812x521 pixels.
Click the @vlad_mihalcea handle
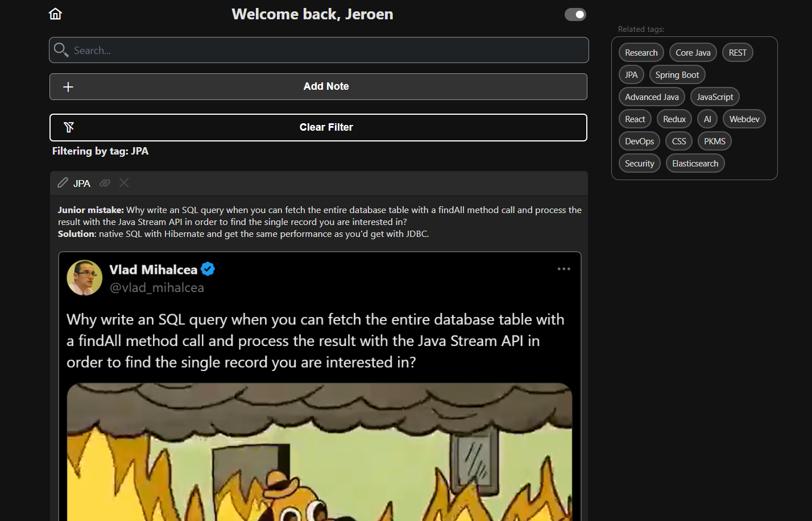click(x=157, y=287)
